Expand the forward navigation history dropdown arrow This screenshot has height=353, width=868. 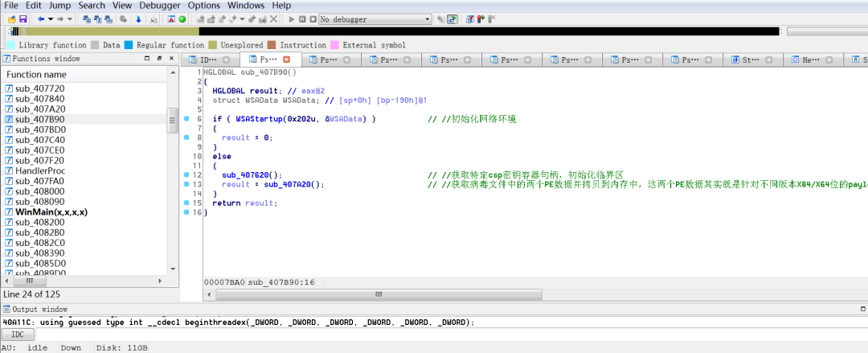(x=69, y=18)
